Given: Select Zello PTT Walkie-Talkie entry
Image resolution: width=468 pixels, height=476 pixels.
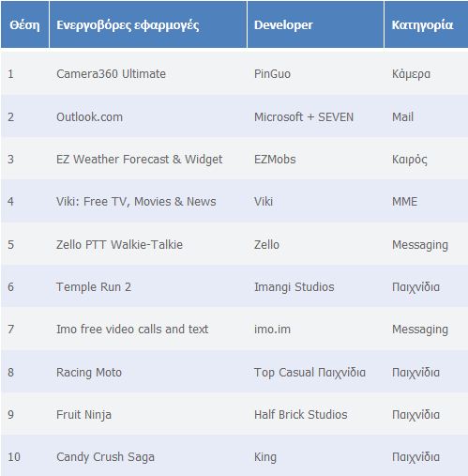Looking at the screenshot, I should coord(119,245).
